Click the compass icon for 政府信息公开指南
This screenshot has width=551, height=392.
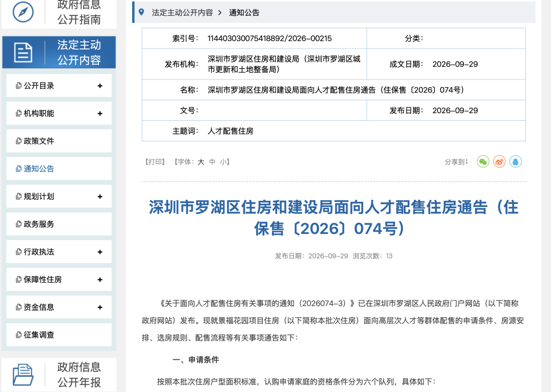[23, 12]
